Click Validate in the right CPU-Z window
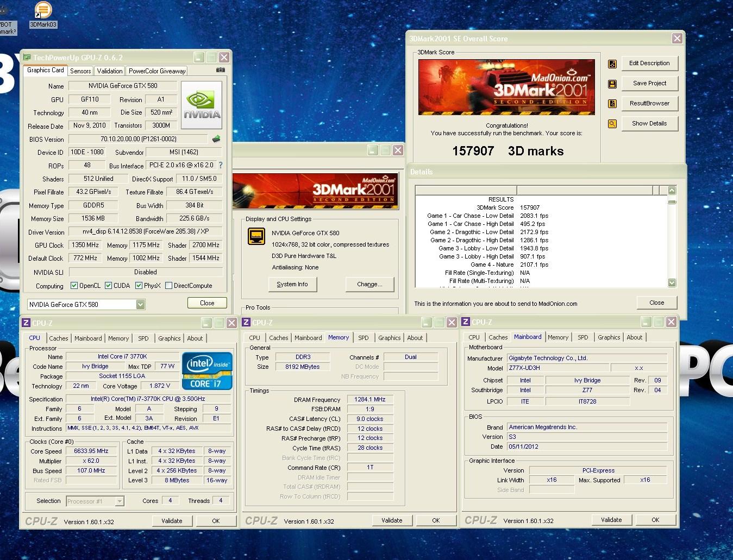Screen dimensions: 733x560 tap(611, 520)
